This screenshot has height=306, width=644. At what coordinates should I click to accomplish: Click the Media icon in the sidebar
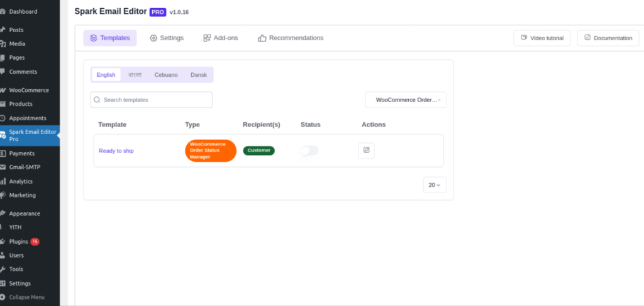[x=3, y=43]
